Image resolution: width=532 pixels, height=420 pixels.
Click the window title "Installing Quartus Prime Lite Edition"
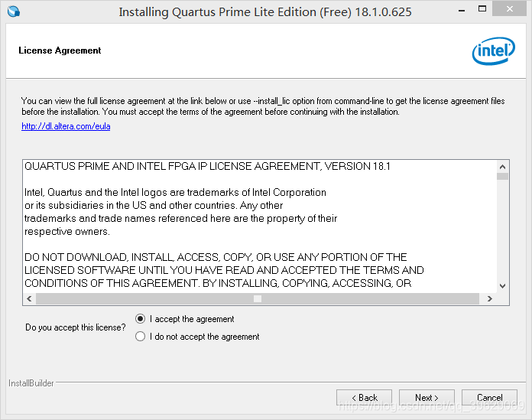(x=265, y=12)
